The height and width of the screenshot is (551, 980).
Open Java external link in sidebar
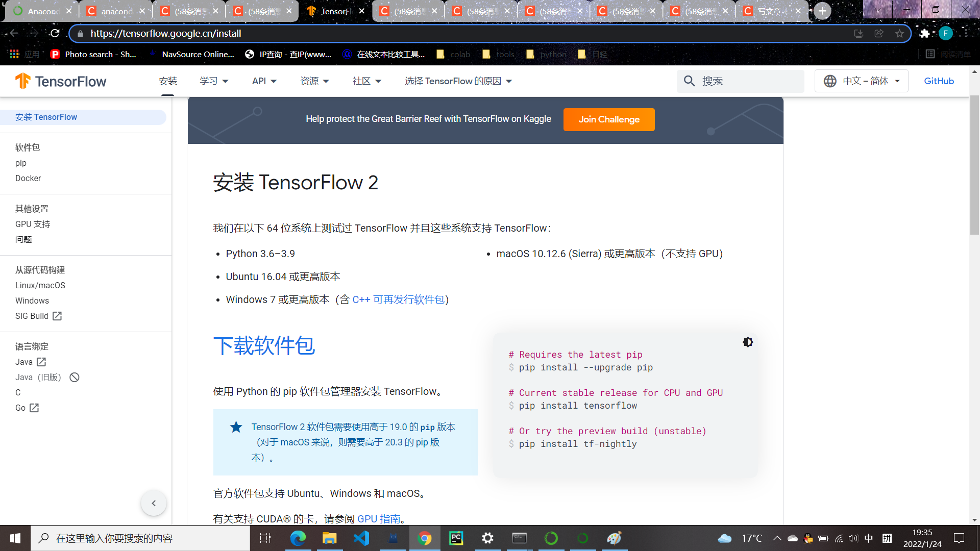click(31, 362)
